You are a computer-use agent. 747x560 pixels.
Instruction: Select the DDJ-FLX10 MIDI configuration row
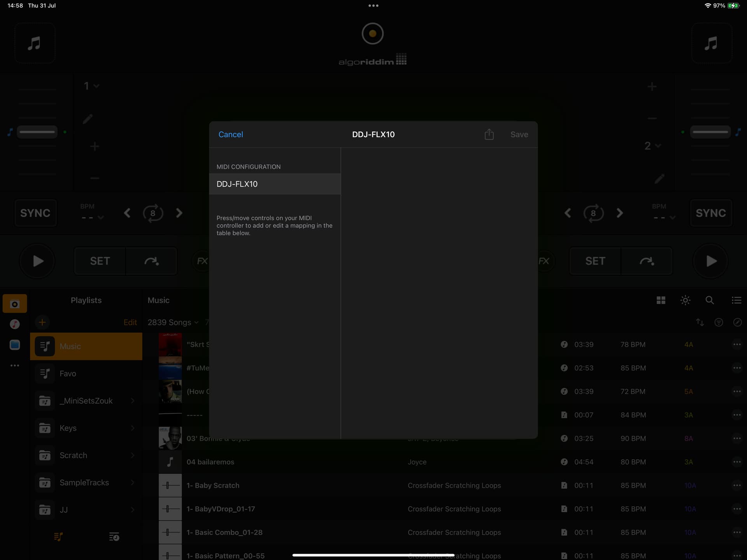[x=275, y=184]
